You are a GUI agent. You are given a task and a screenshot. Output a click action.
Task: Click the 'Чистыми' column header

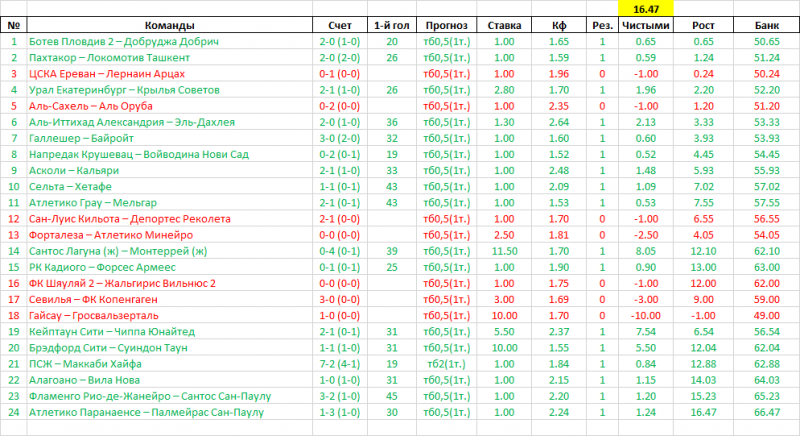[x=645, y=25]
